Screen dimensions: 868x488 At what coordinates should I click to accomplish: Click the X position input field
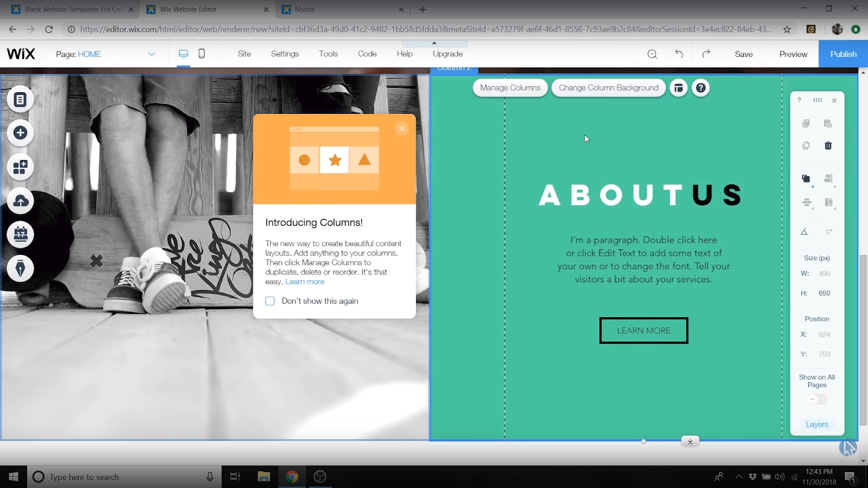tap(825, 335)
